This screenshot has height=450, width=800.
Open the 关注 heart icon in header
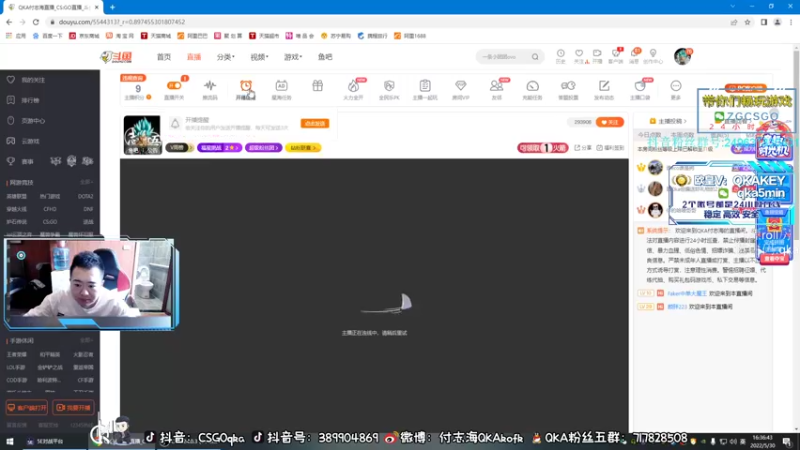[579, 53]
